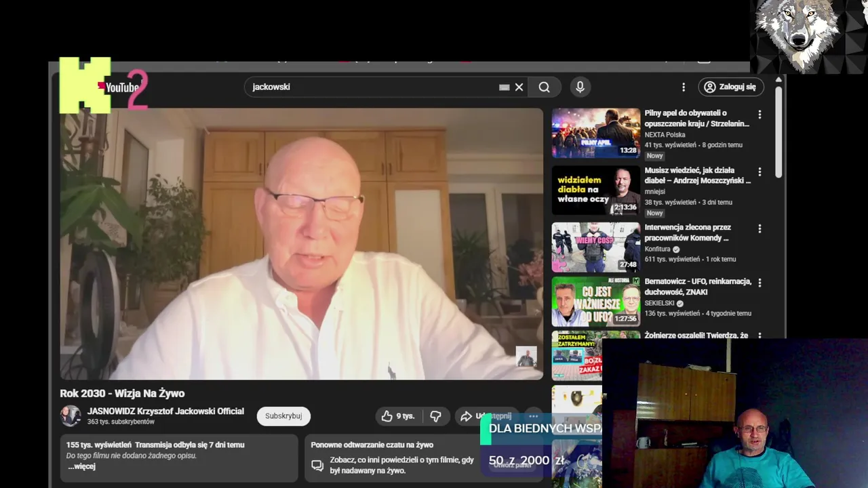This screenshot has width=868, height=488.
Task: Like the video with thumbs-up 9 tys.
Action: 398,416
